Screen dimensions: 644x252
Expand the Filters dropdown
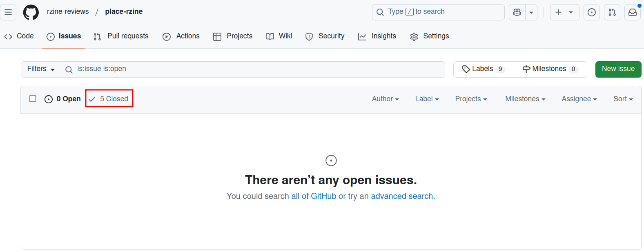coord(41,69)
